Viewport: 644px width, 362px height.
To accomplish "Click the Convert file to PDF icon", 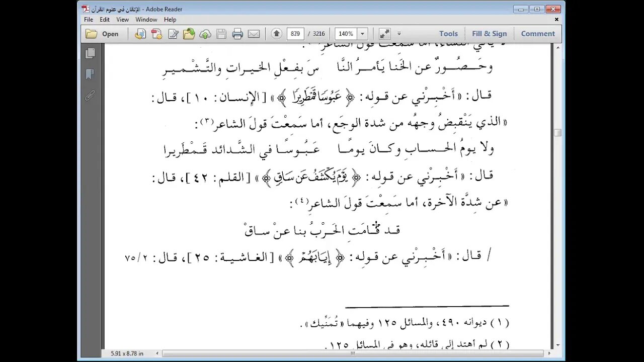I will click(140, 34).
